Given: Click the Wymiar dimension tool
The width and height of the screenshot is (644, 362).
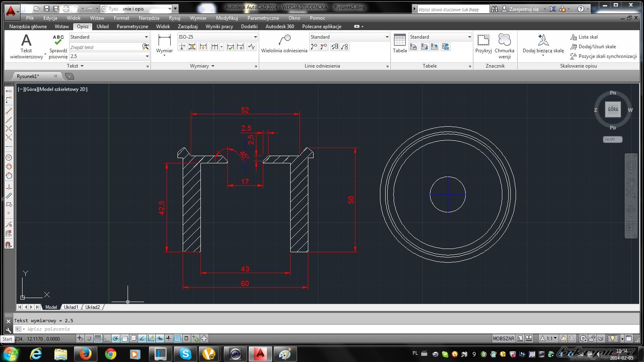Looking at the screenshot, I should point(164,44).
